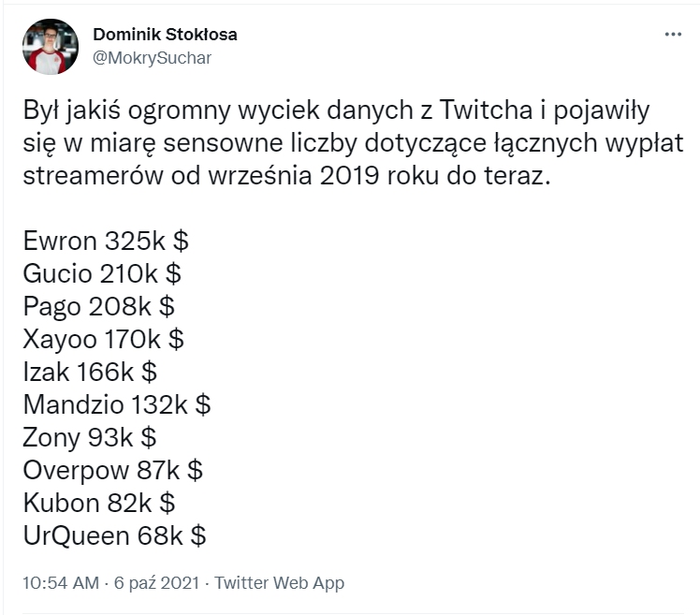Open the Dominik Stokłosa display name link
This screenshot has width=700, height=615.
click(x=165, y=35)
